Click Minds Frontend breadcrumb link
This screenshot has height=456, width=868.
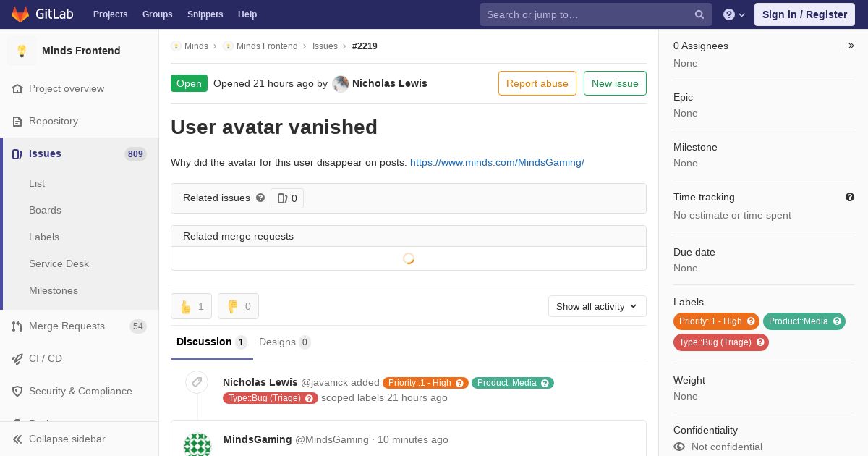(267, 46)
